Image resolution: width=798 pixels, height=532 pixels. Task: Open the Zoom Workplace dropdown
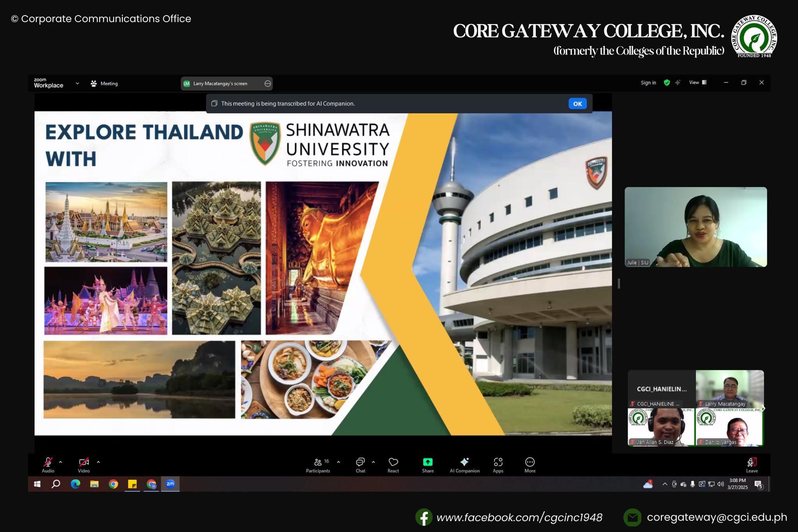click(77, 83)
